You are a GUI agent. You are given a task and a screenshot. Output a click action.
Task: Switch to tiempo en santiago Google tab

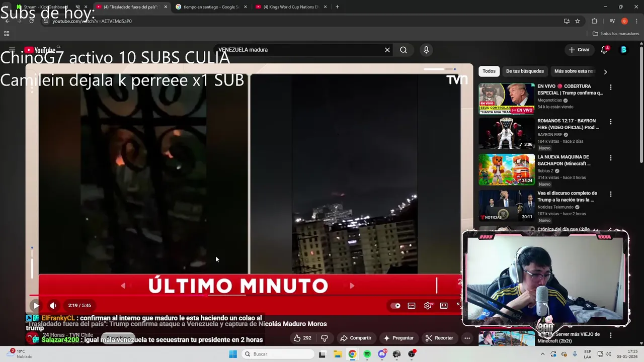(x=210, y=7)
